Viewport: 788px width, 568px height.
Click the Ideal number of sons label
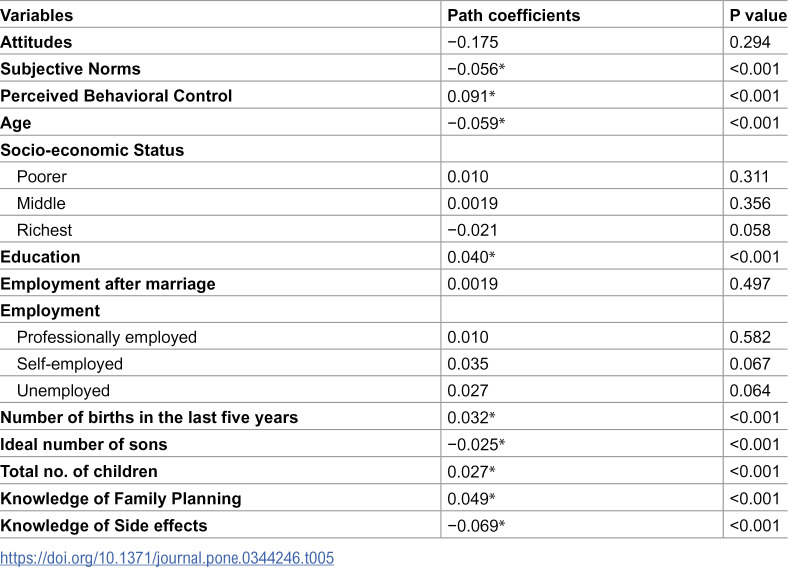(x=83, y=444)
